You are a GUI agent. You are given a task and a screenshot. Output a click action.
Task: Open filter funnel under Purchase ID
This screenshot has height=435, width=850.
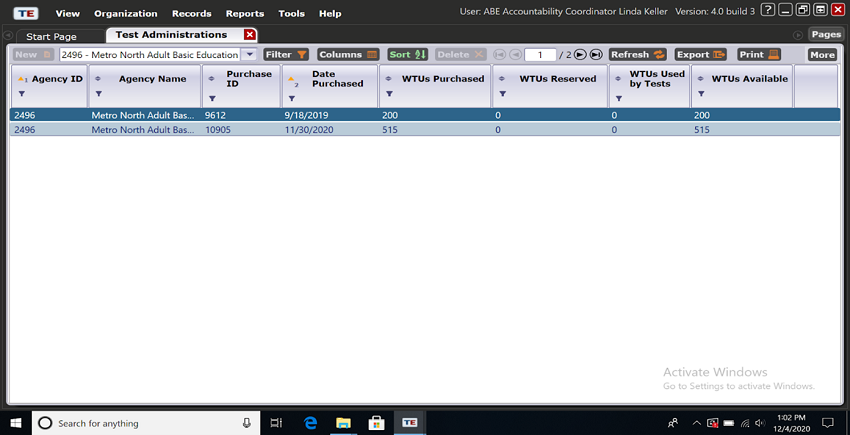click(x=212, y=99)
